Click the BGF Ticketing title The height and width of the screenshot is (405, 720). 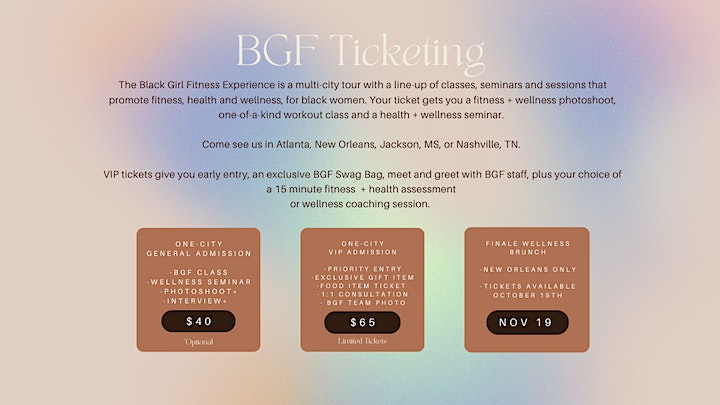[x=360, y=52]
